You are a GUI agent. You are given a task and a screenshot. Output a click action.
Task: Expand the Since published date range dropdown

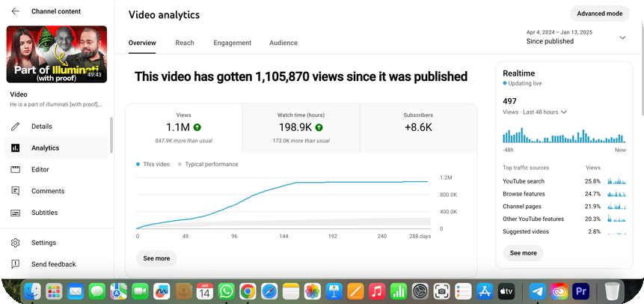(x=622, y=37)
